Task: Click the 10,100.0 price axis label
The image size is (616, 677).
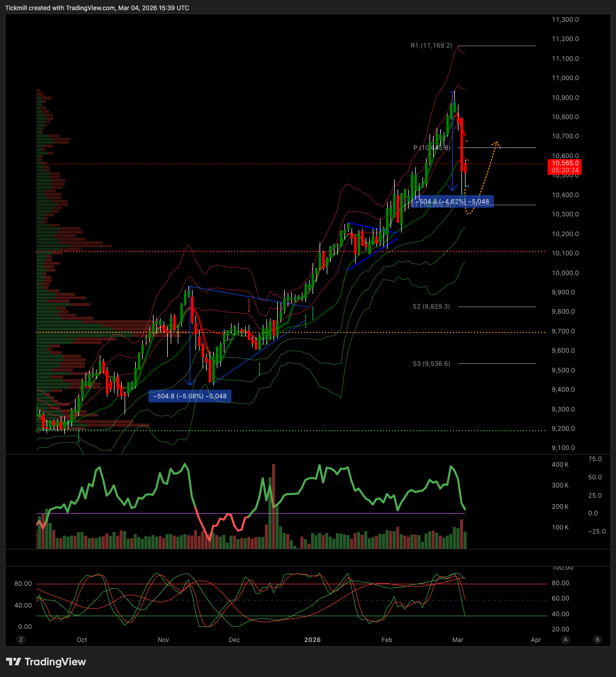Action: (565, 253)
